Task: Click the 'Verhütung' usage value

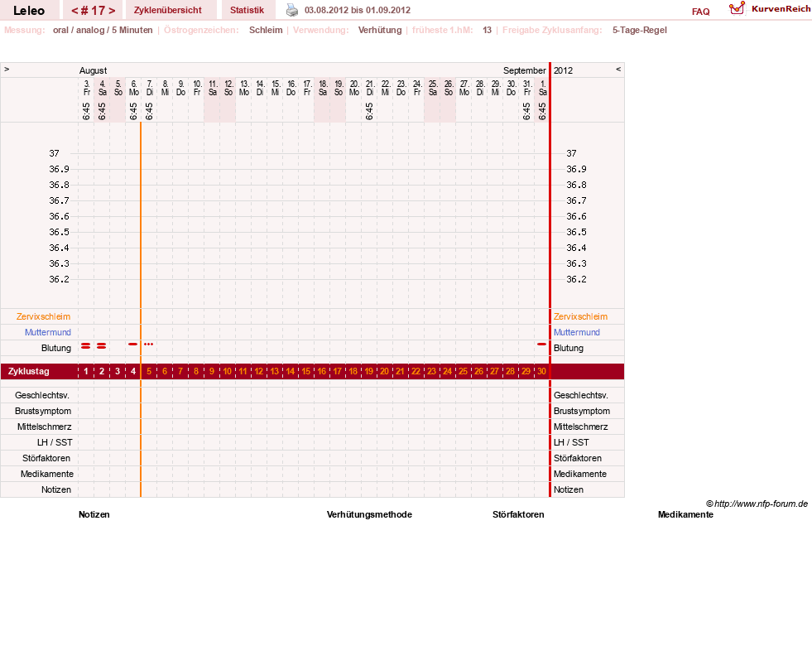Action: point(380,30)
